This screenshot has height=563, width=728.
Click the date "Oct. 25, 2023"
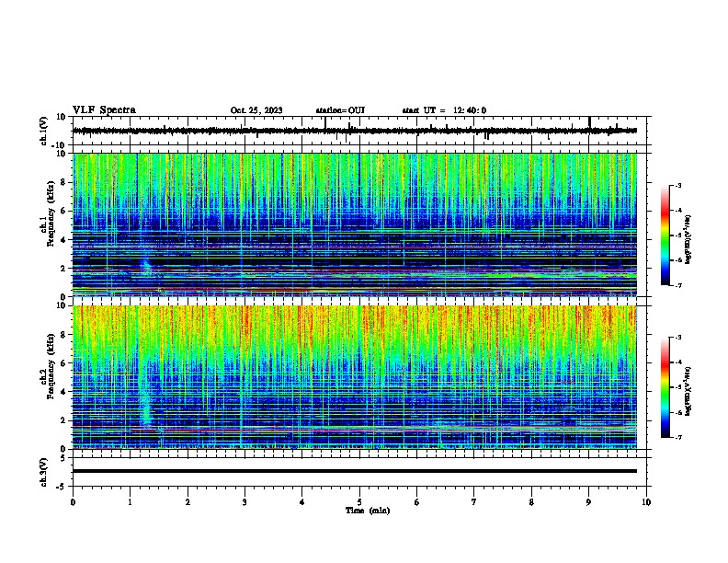click(x=256, y=110)
